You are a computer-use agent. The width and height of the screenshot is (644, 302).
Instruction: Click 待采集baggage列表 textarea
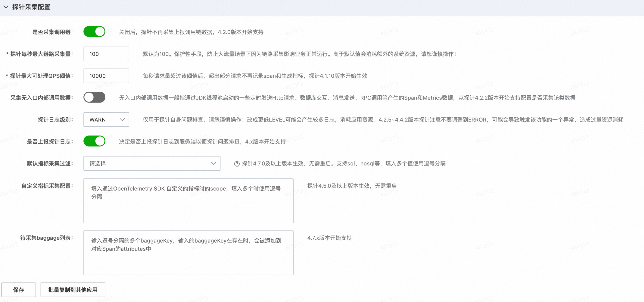(188, 253)
